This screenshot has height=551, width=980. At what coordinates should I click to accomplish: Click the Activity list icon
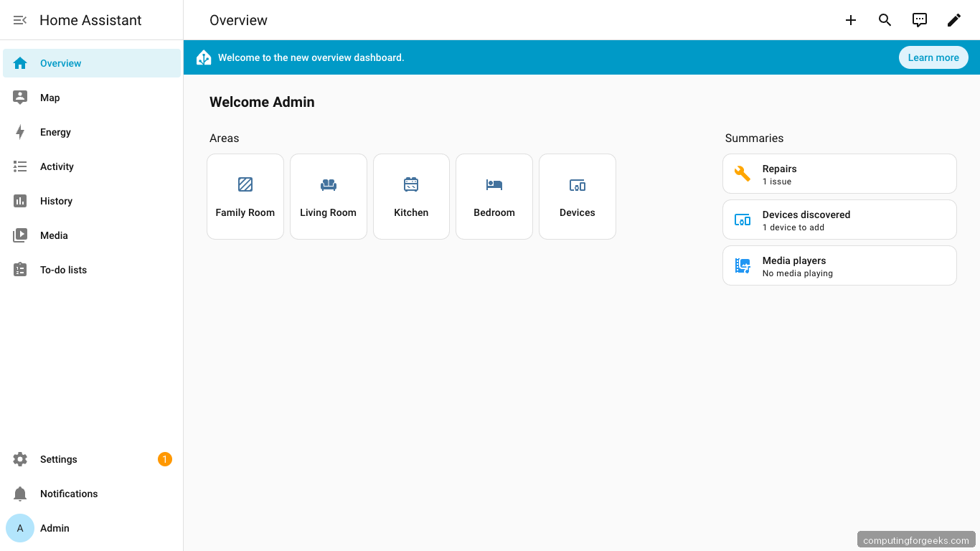20,166
